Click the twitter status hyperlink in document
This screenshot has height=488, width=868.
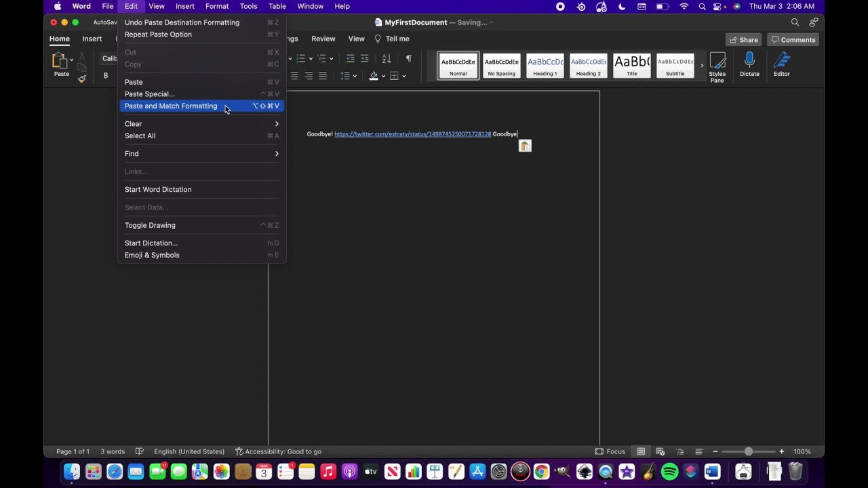coord(412,134)
